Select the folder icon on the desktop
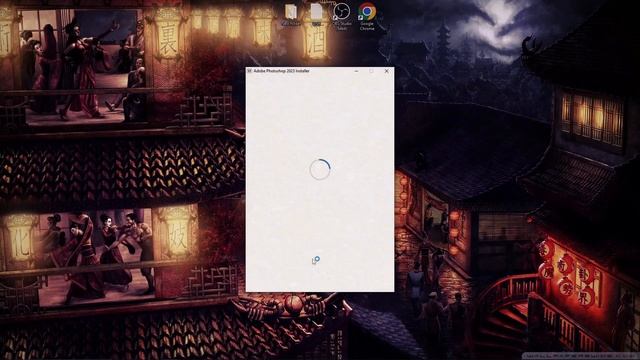 (x=291, y=12)
